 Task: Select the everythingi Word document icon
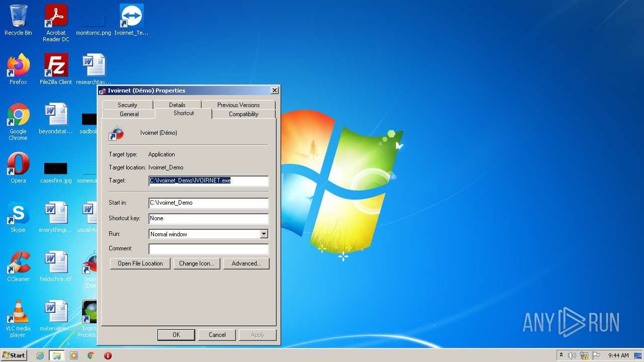(56, 217)
